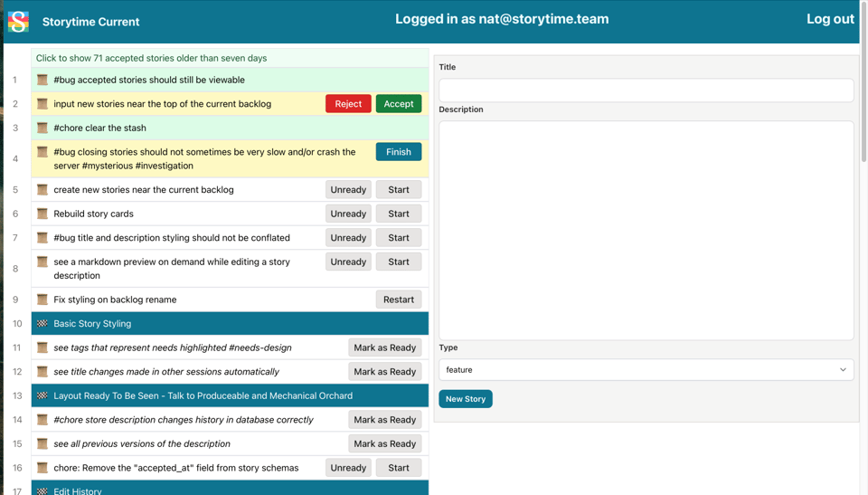This screenshot has width=868, height=495.
Task: Click scroll icon beside '#chore clear the stash'
Action: pos(42,128)
